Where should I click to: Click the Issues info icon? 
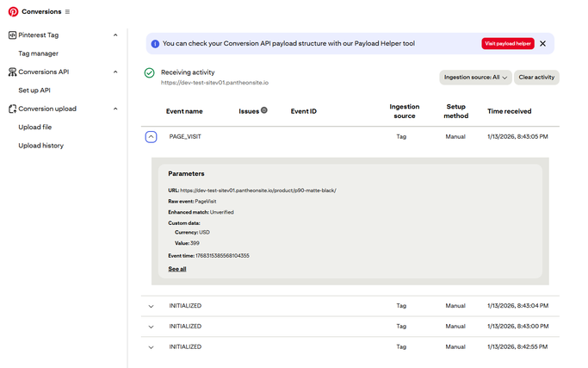[264, 110]
